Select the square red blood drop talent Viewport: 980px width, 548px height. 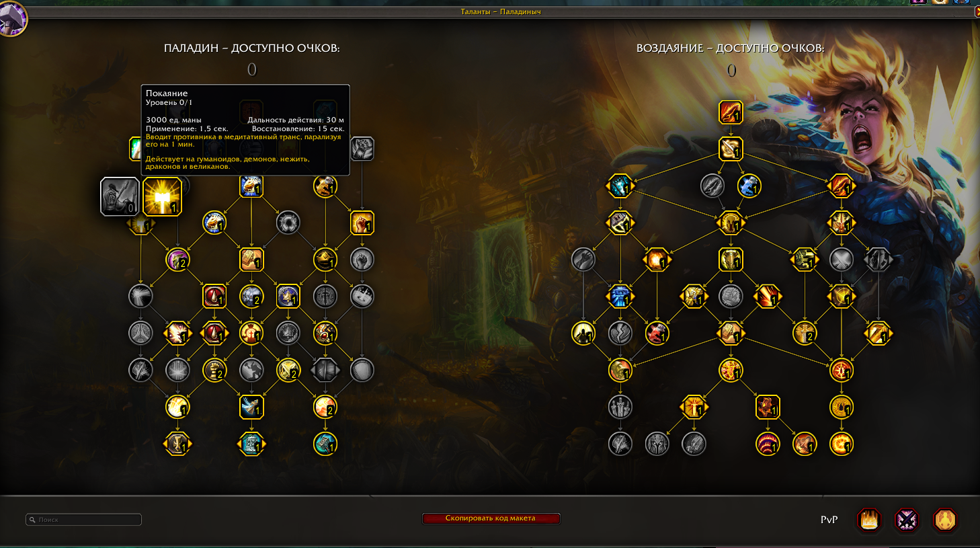click(214, 296)
